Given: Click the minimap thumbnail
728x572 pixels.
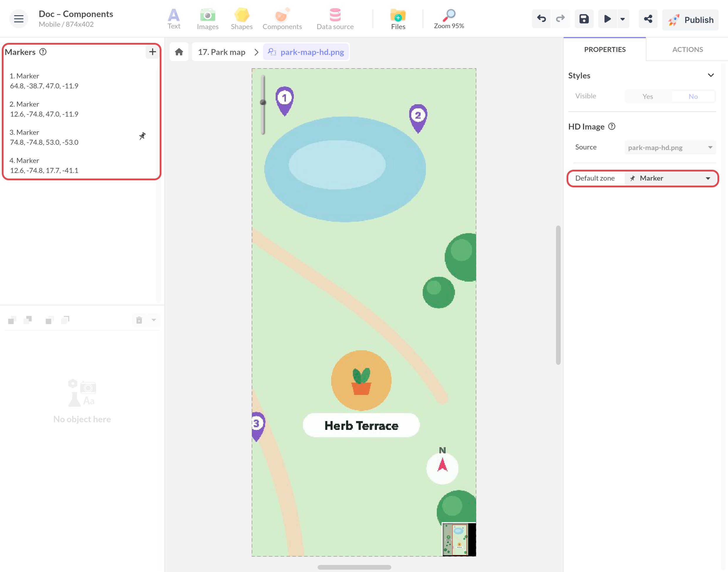Looking at the screenshot, I should (459, 539).
